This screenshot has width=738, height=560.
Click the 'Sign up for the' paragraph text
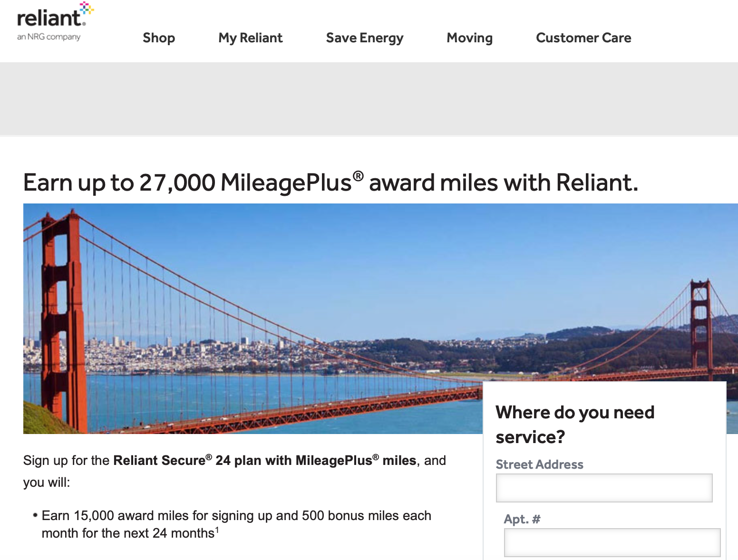click(x=67, y=460)
